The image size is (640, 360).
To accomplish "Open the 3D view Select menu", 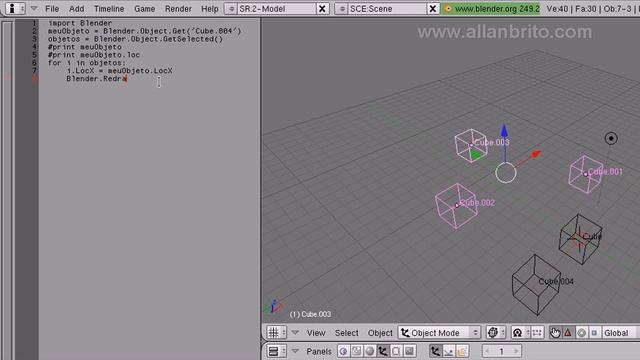I will tap(347, 333).
